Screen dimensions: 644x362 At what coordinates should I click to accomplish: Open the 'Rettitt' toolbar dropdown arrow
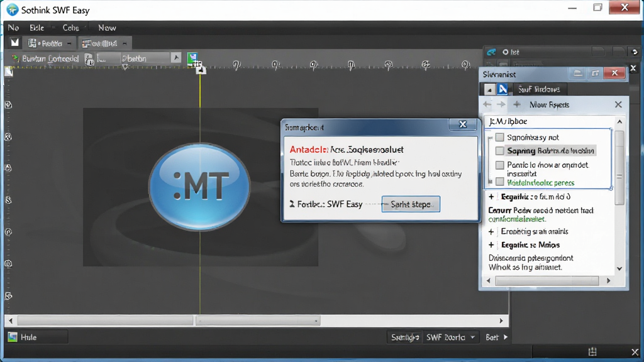coord(69,43)
